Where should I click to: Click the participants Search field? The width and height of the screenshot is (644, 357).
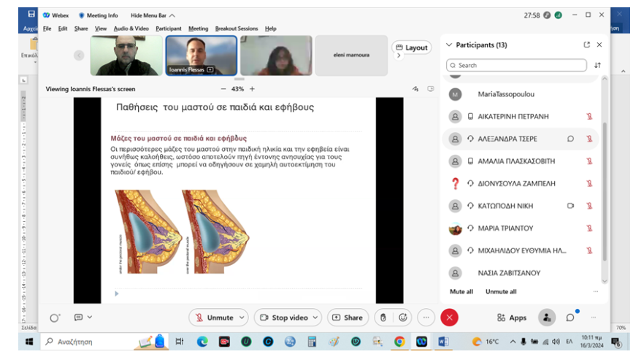pos(516,65)
